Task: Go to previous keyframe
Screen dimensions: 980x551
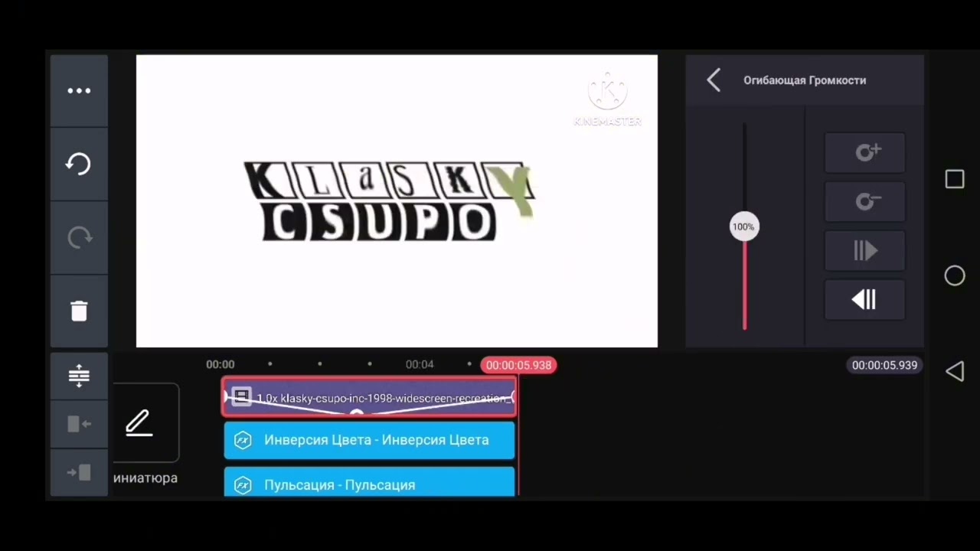Action: click(865, 299)
